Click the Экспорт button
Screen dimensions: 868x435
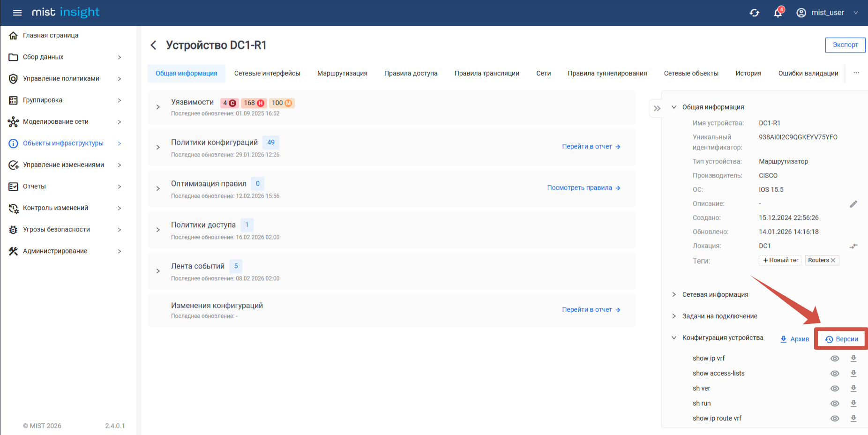coord(846,45)
